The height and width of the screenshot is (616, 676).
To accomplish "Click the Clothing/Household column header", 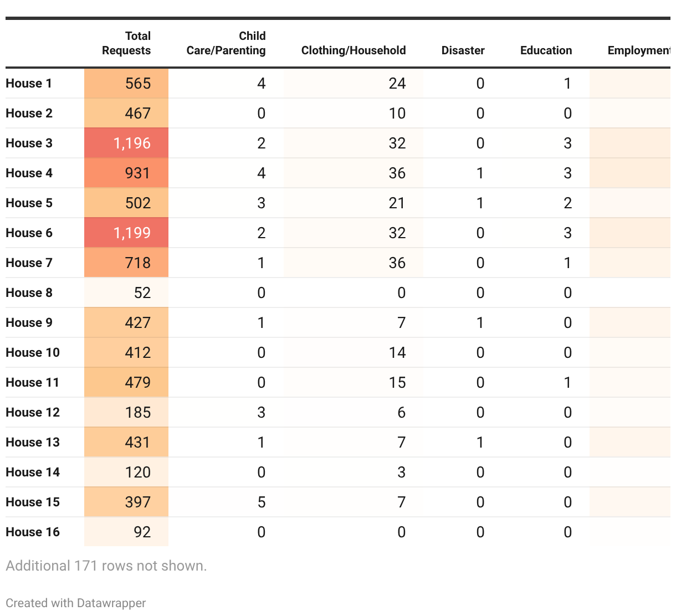I will point(354,50).
